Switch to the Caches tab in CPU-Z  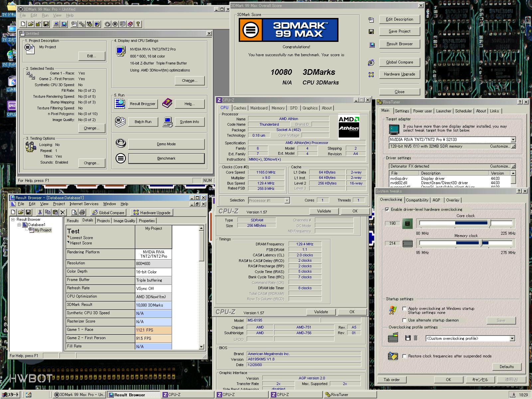point(240,108)
